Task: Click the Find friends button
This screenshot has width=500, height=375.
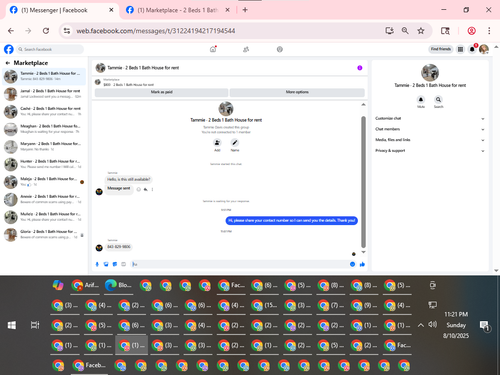Action: [x=440, y=49]
